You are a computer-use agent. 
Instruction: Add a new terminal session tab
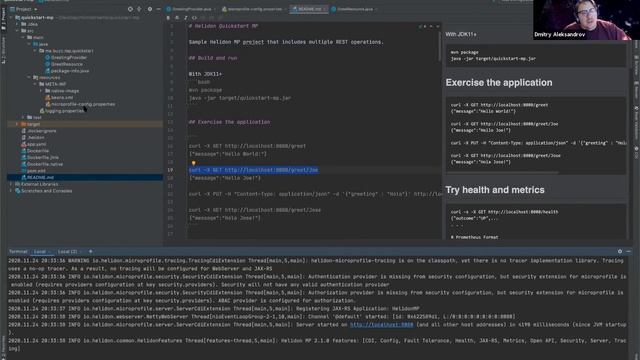click(91, 251)
